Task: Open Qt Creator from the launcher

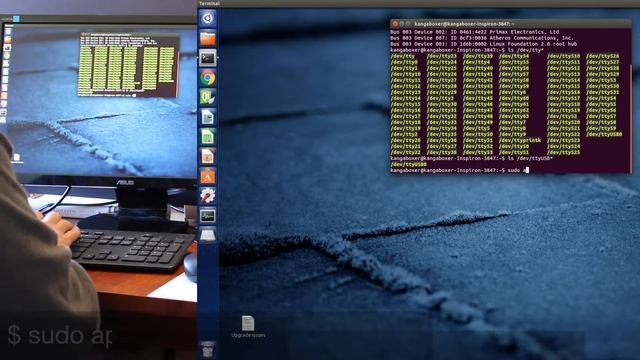Action: [208, 97]
